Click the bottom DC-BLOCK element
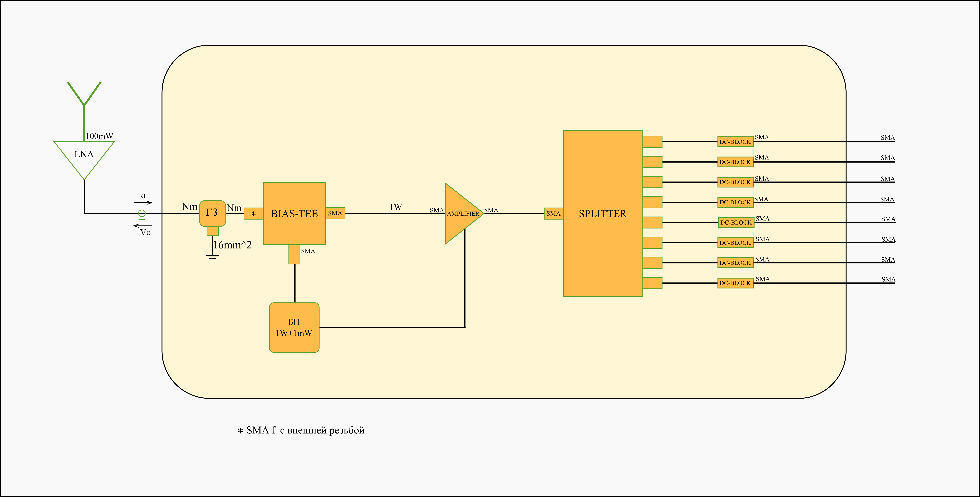The image size is (980, 497). click(735, 283)
